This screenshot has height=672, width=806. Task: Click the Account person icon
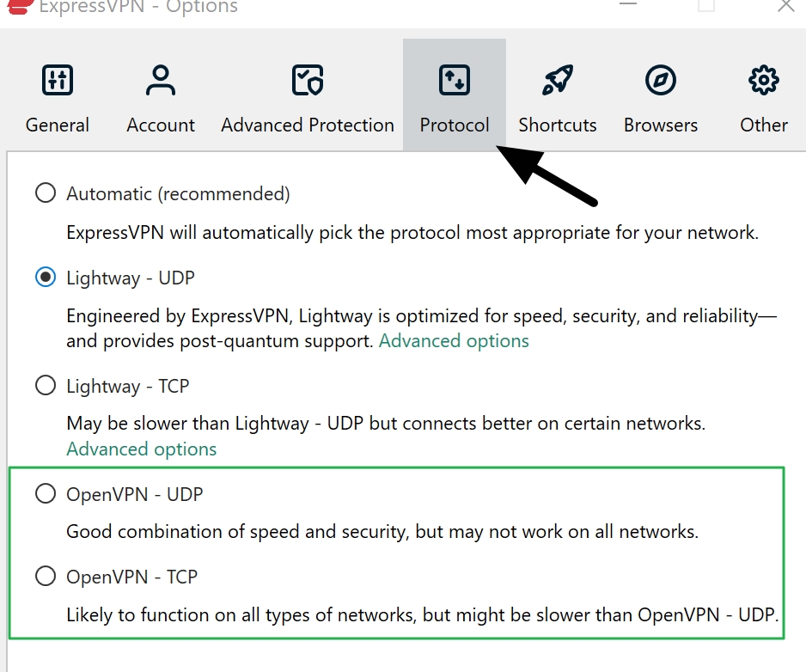click(x=160, y=80)
